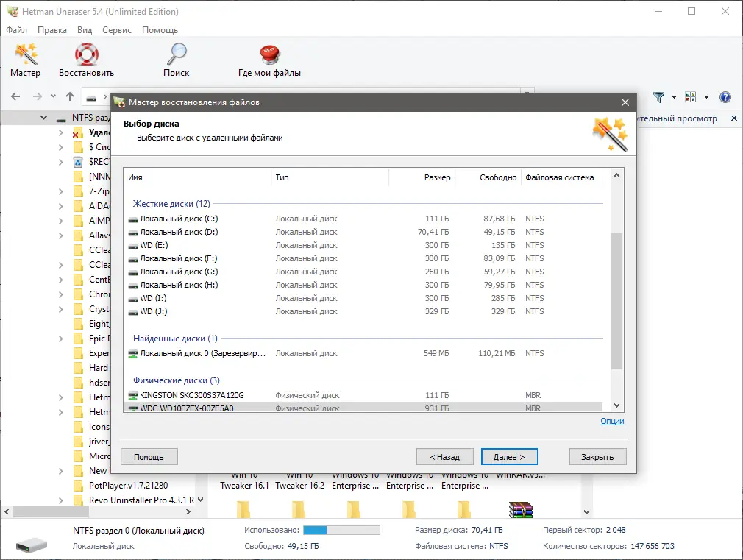Select Локальный диск (G:) drive icon
The height and width of the screenshot is (560, 743).
133,272
